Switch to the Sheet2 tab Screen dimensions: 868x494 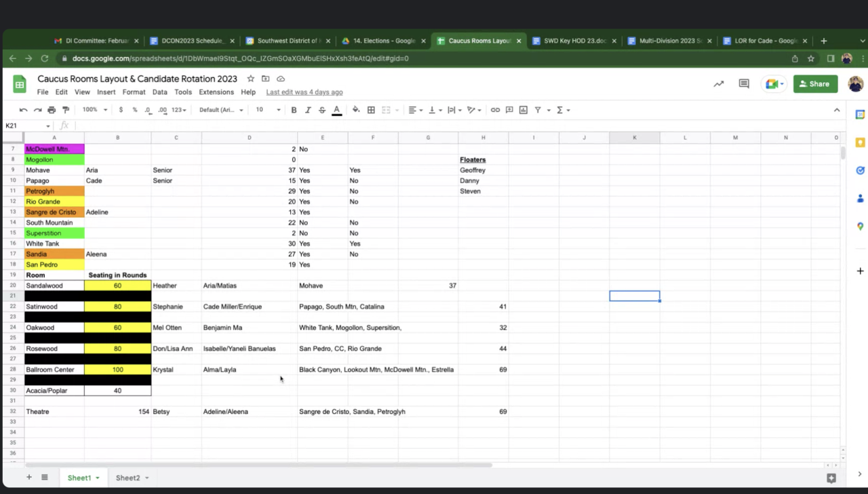point(127,478)
